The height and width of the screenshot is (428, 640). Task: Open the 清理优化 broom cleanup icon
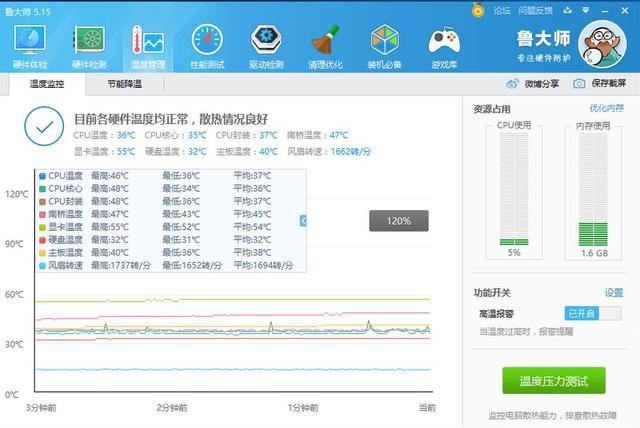325,46
